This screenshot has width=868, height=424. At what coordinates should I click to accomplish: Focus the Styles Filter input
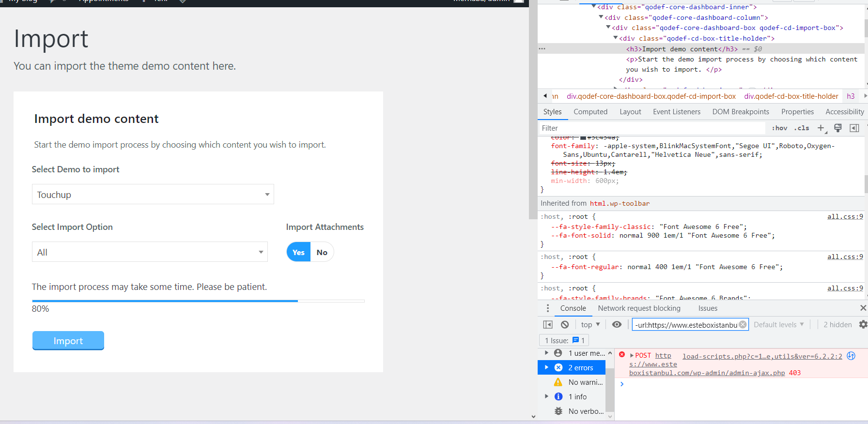(x=651, y=128)
